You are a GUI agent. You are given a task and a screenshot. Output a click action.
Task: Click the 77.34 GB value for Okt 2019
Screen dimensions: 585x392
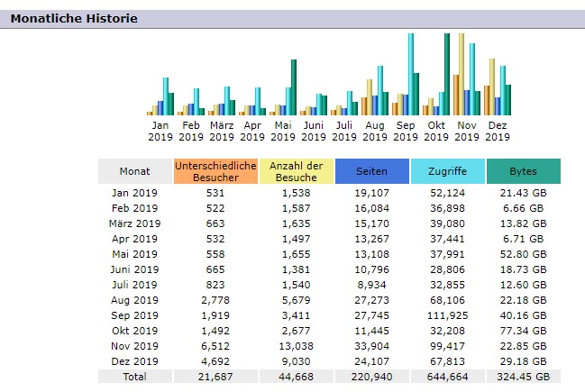(x=523, y=331)
